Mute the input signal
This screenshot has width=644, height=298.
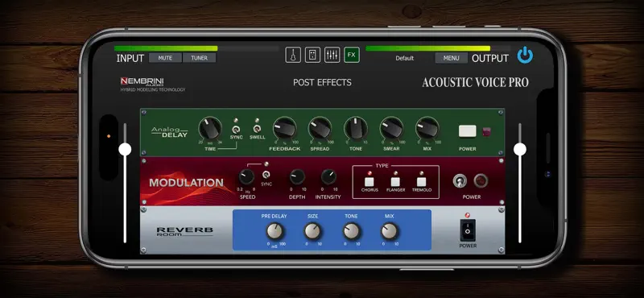coord(165,58)
